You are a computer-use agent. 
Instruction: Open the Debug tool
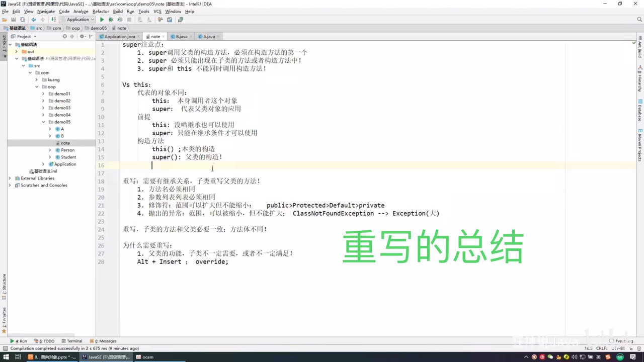coord(111,19)
